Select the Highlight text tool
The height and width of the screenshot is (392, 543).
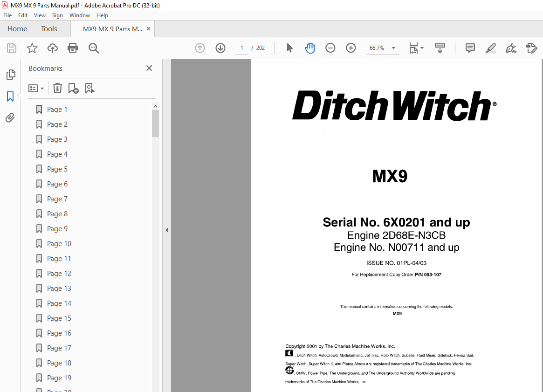(x=490, y=48)
